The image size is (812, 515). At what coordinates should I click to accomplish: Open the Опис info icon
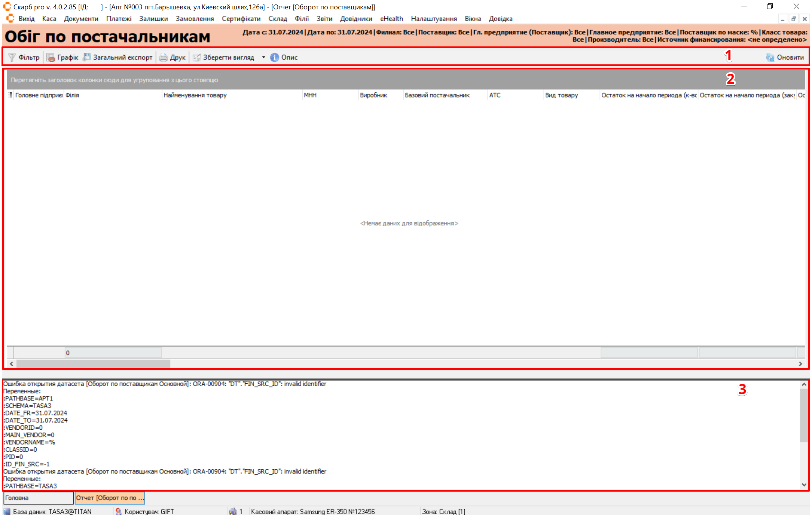pyautogui.click(x=275, y=57)
